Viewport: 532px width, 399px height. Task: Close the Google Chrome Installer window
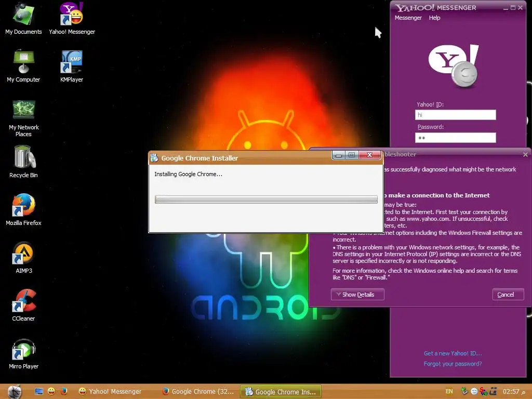369,155
